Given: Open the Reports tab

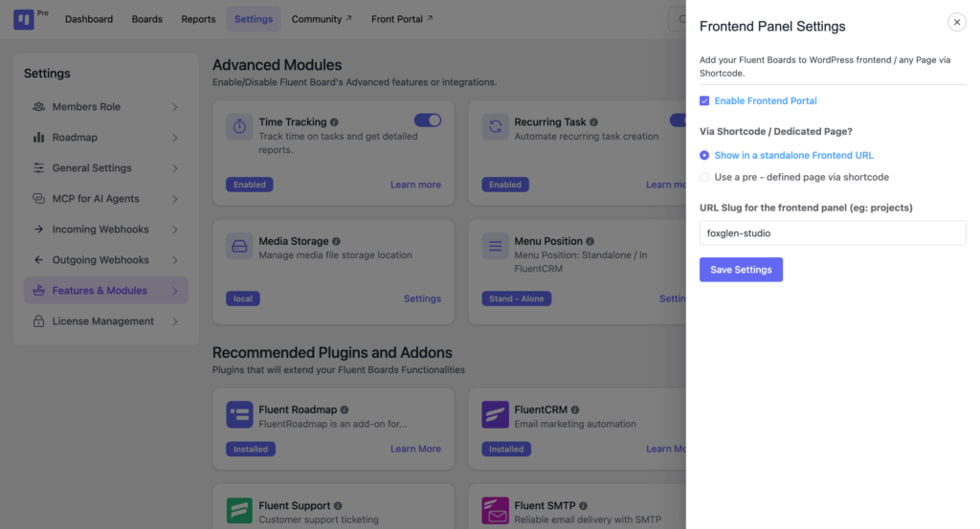Looking at the screenshot, I should pyautogui.click(x=198, y=19).
